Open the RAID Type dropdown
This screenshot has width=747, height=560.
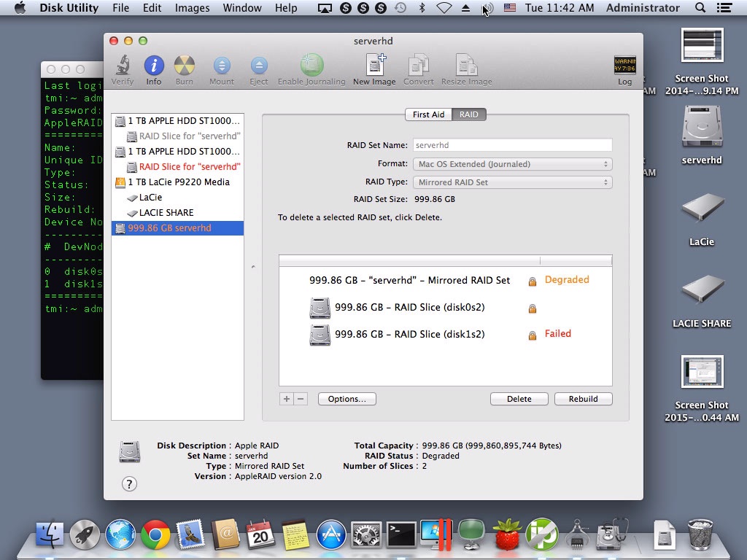click(x=512, y=182)
